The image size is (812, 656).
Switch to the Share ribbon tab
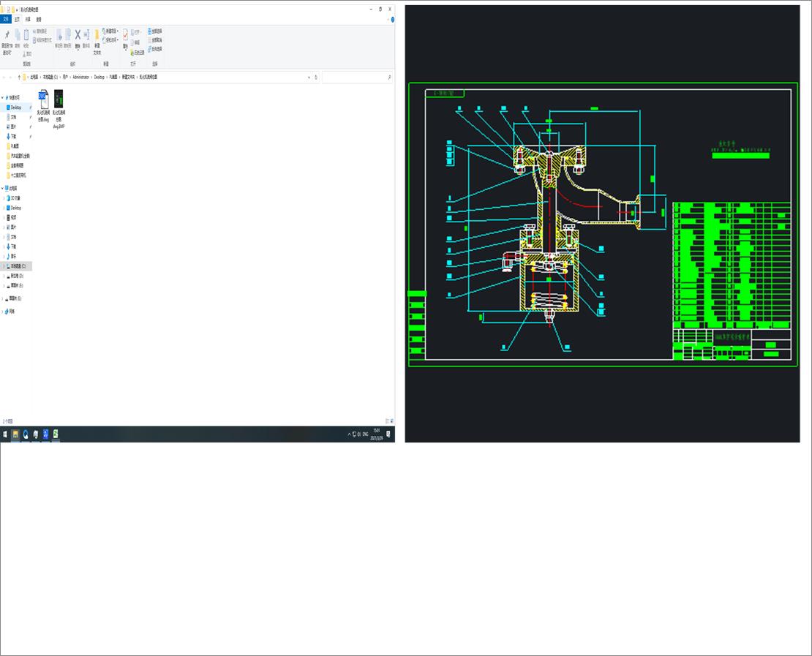[x=28, y=19]
